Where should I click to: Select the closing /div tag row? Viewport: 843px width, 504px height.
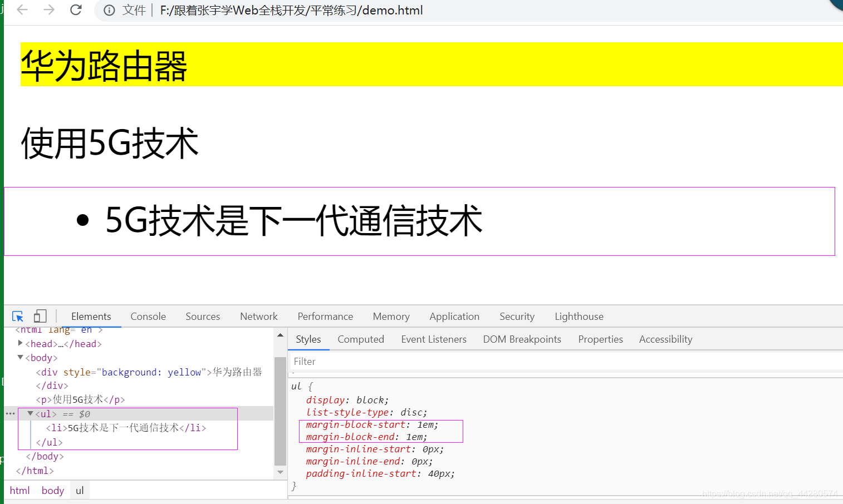tap(52, 386)
